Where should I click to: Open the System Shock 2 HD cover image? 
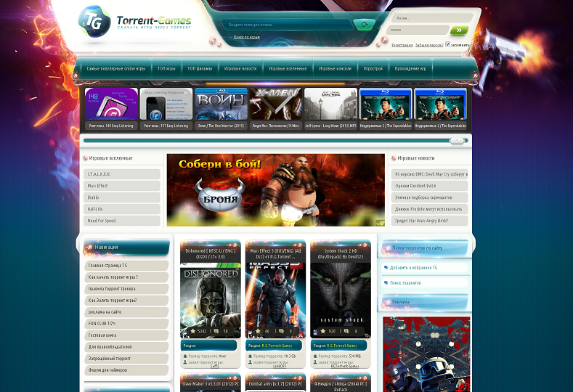tap(341, 301)
